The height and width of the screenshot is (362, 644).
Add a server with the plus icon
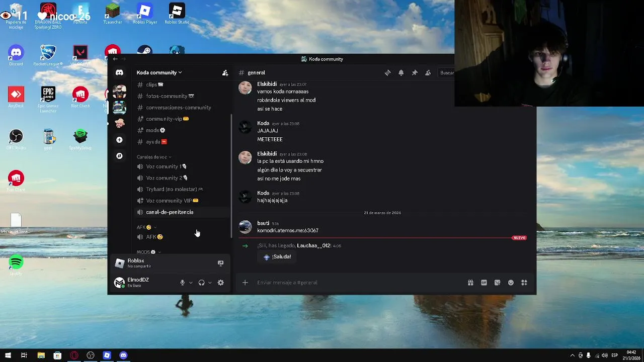[x=119, y=140]
